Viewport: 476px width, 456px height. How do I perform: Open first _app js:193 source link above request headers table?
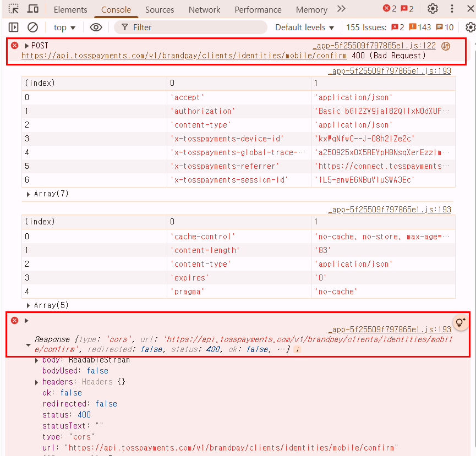click(x=390, y=71)
